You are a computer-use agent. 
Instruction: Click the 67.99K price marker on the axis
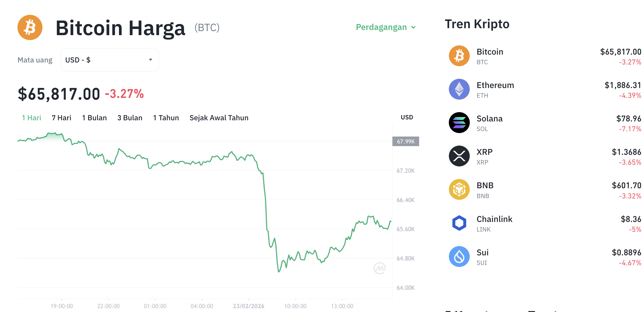click(406, 141)
